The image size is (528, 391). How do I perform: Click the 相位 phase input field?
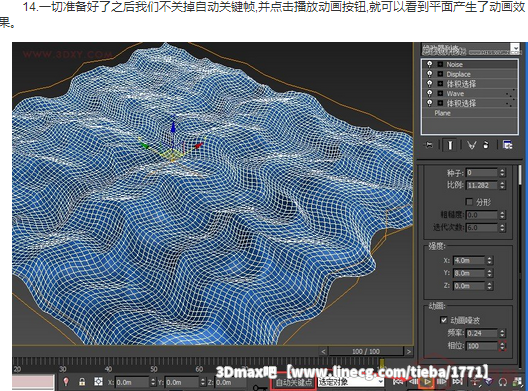(482, 346)
